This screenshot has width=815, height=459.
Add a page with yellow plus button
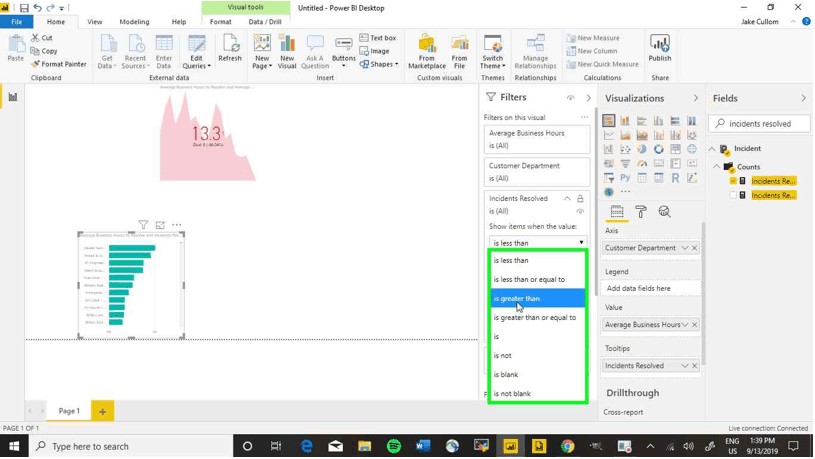pos(102,411)
